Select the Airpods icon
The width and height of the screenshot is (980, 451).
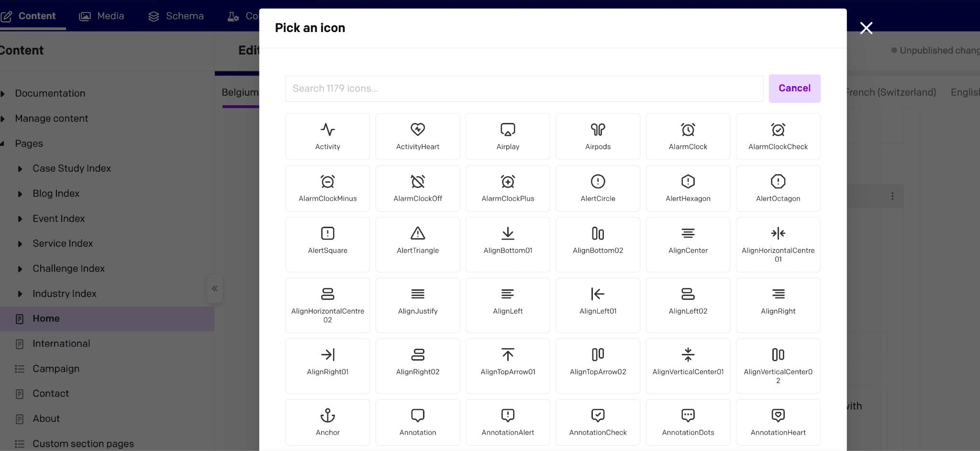(598, 136)
